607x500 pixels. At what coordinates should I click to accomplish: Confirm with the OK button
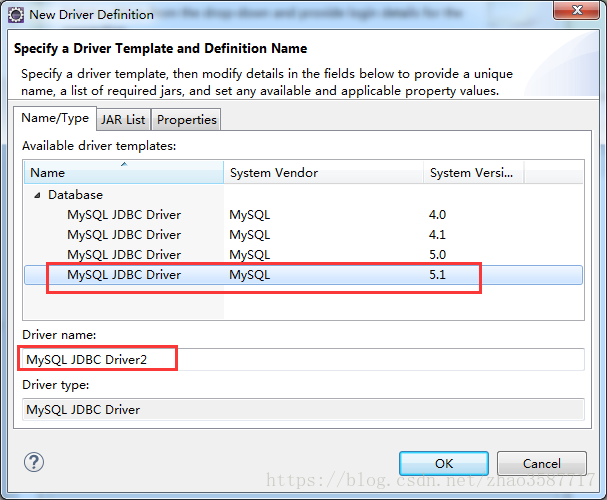tap(444, 463)
